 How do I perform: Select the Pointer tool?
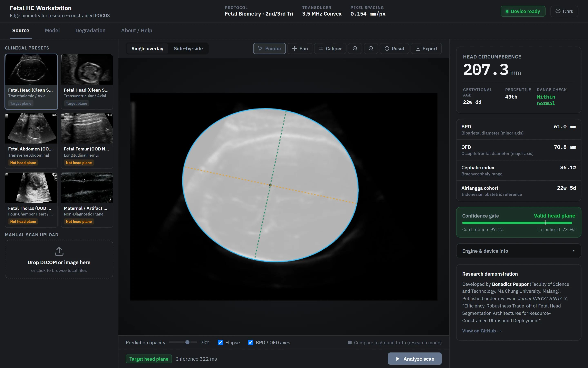(269, 48)
